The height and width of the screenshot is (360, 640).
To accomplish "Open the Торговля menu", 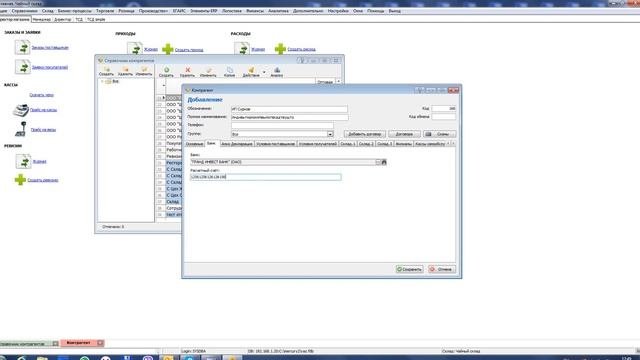I will point(105,11).
